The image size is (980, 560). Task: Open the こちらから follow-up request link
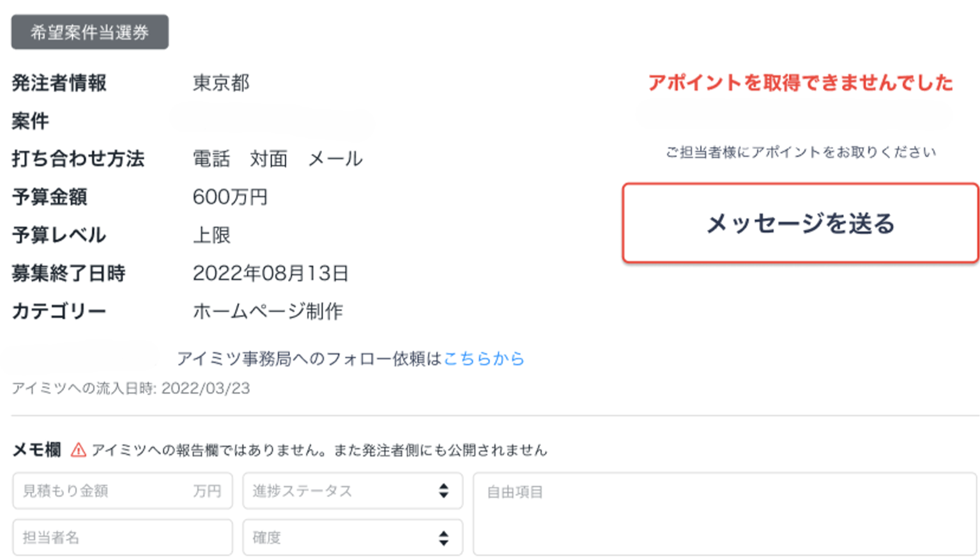(484, 359)
